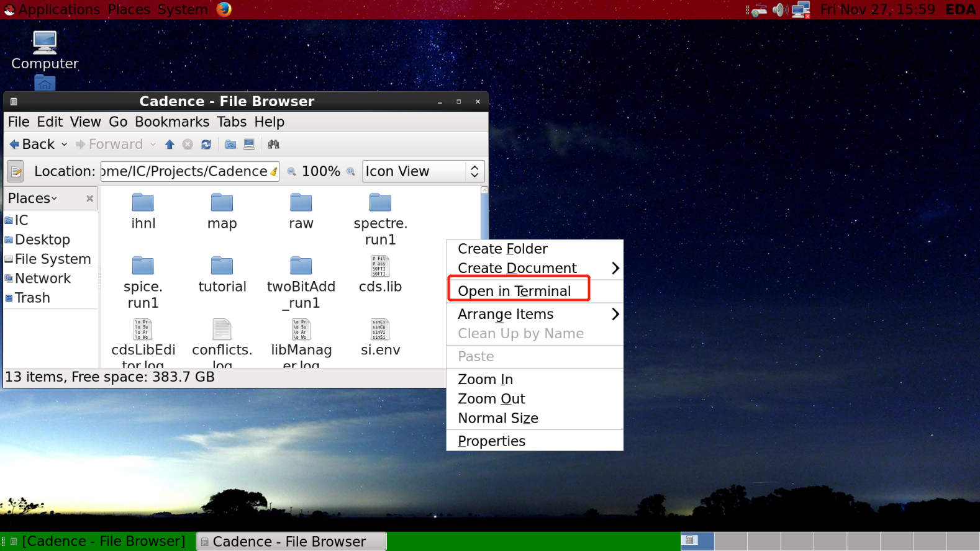Expand the Icon View mode dropdown
The height and width of the screenshot is (551, 980).
(x=474, y=172)
